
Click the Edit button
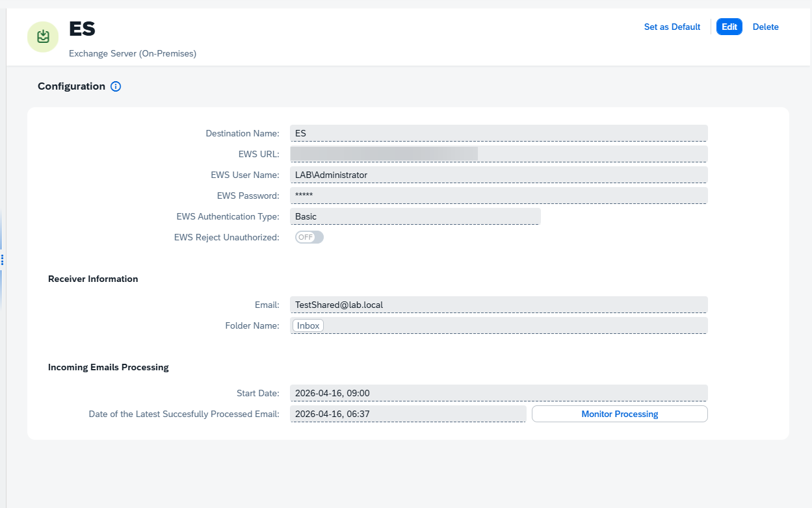point(729,27)
